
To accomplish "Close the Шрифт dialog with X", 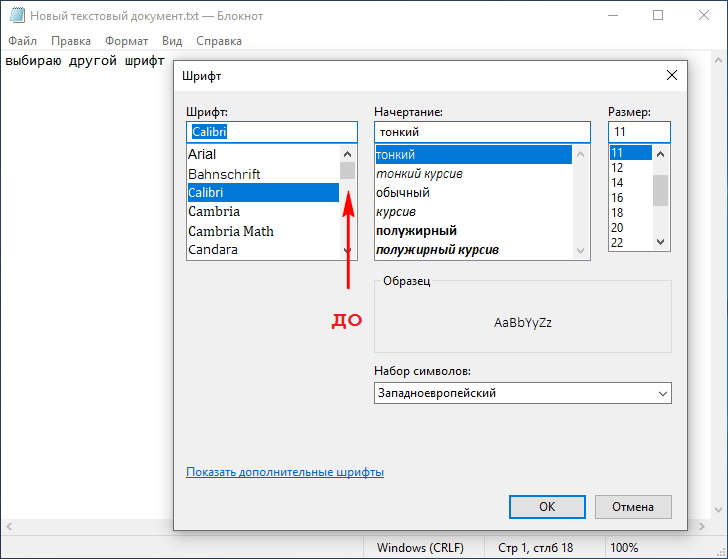I will (671, 75).
